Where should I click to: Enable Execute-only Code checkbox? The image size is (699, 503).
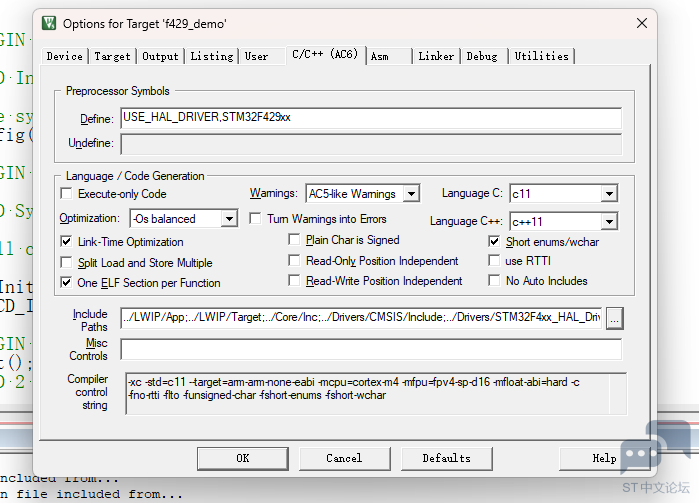click(66, 194)
